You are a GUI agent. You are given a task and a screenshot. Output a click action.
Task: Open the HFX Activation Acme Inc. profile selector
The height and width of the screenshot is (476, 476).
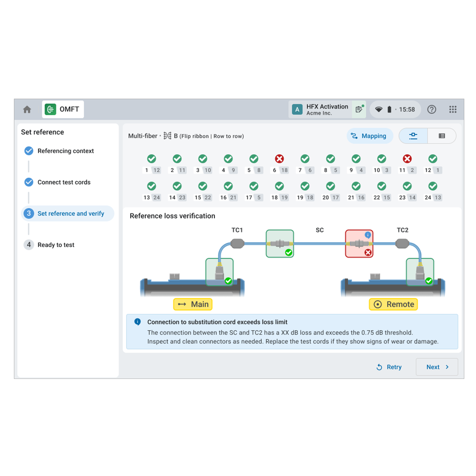(321, 109)
